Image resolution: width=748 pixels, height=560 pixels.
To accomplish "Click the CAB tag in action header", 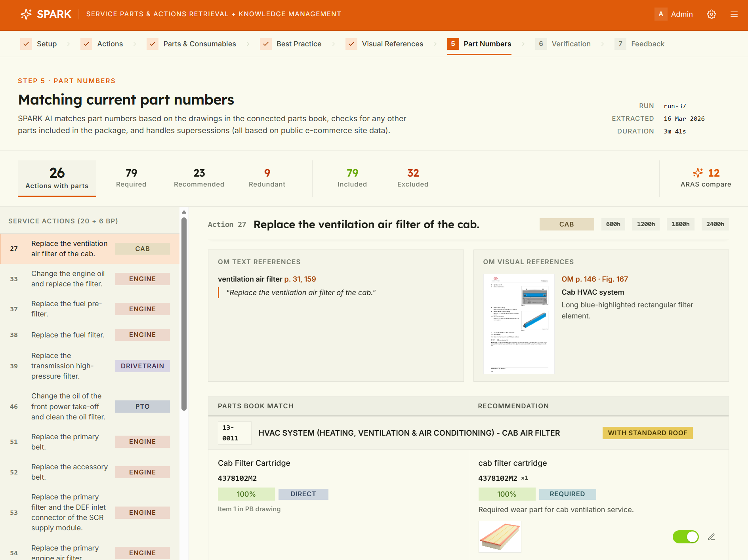I will click(567, 224).
